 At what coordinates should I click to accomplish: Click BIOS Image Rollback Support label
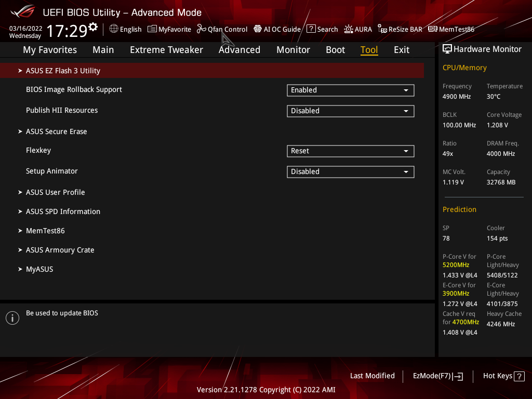(x=74, y=89)
